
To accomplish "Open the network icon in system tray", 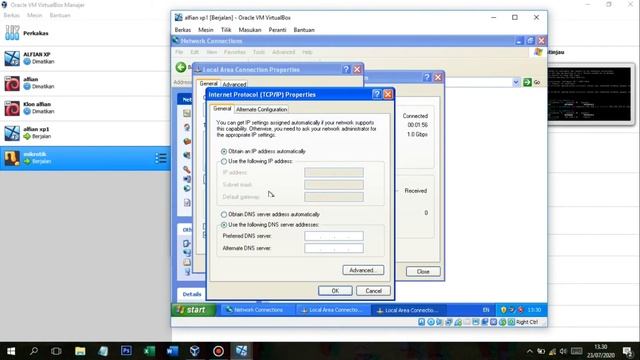I will (552, 351).
